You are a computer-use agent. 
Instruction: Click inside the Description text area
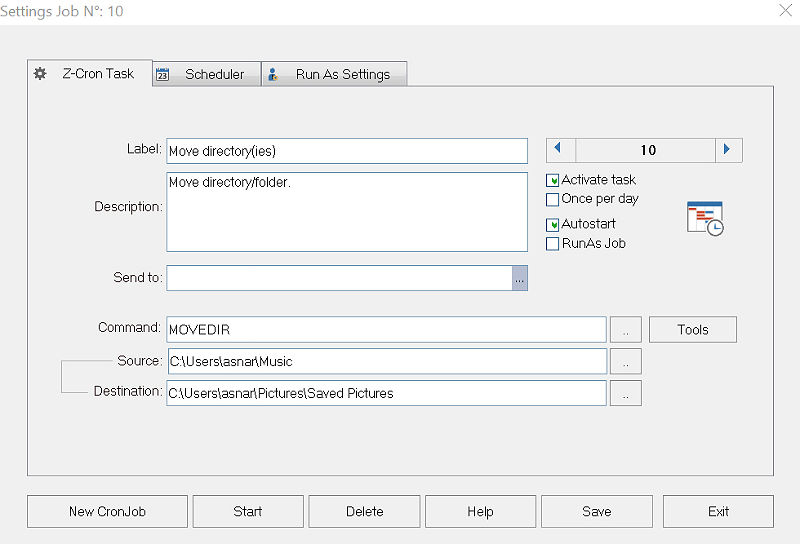pos(347,212)
